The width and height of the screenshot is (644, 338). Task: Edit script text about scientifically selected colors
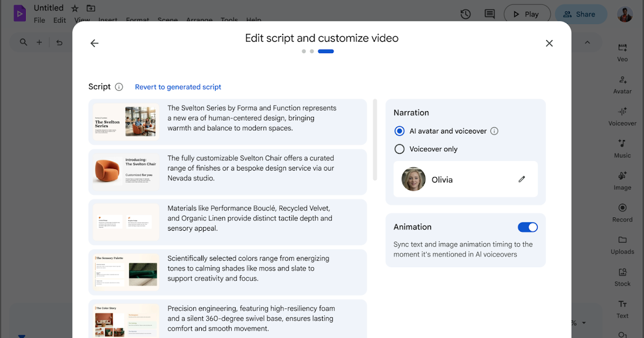248,268
